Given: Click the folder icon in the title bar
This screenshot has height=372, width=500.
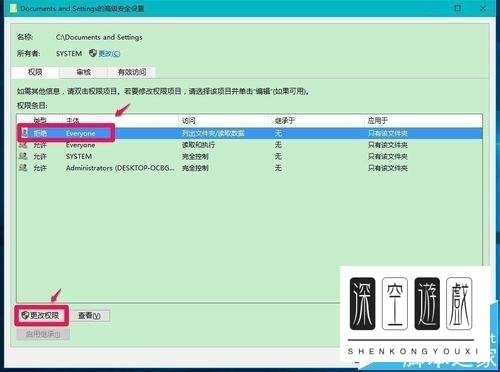Looking at the screenshot, I should (x=13, y=8).
